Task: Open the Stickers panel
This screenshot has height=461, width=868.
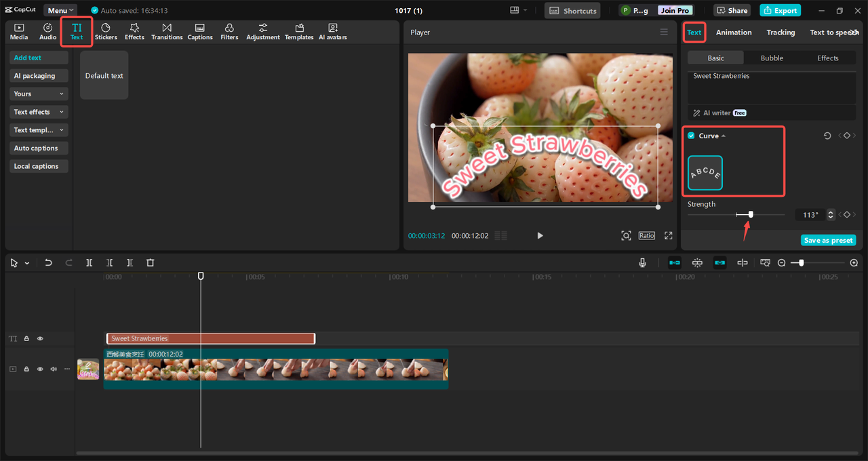Action: (106, 31)
